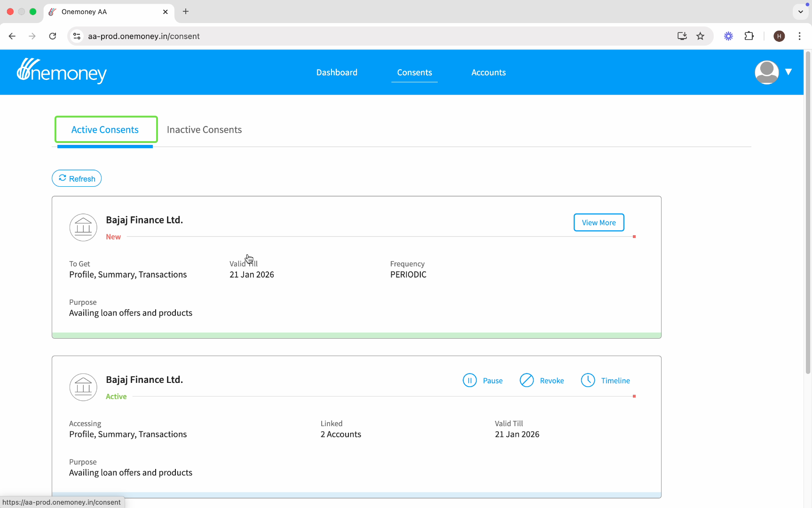Open a new browser tab

tap(186, 11)
